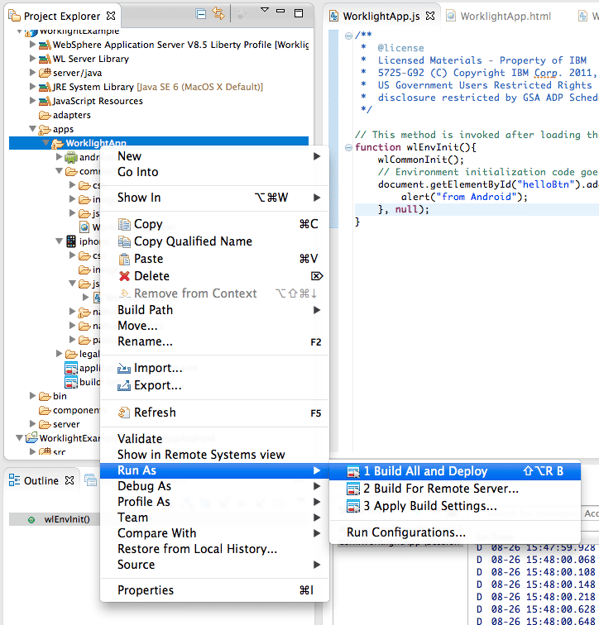Expand the JRE System Library node
This screenshot has height=625, width=599.
point(33,86)
